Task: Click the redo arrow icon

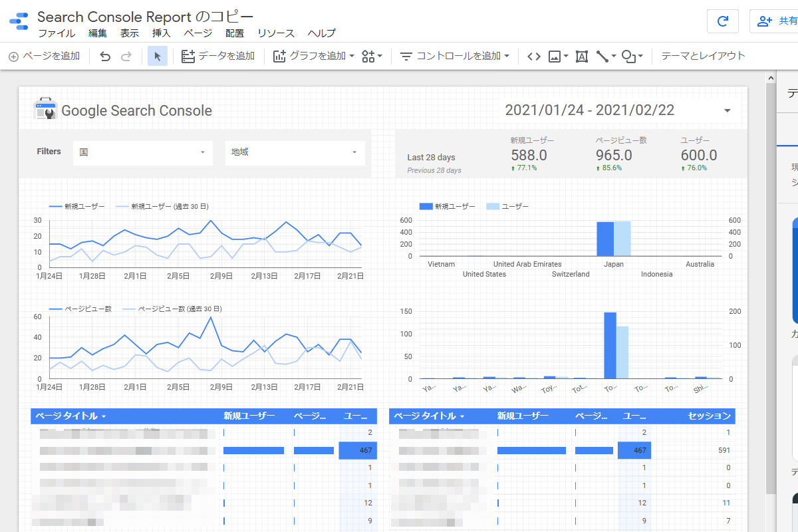Action: (x=126, y=57)
